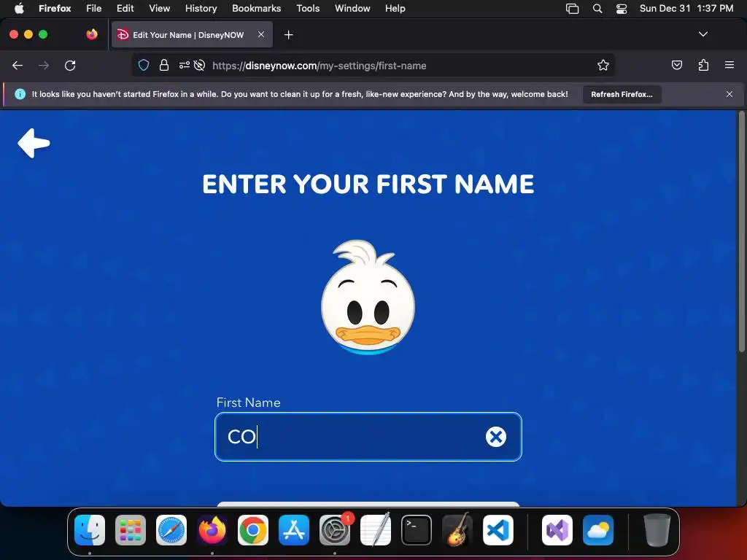Open the Tools menu

[308, 8]
